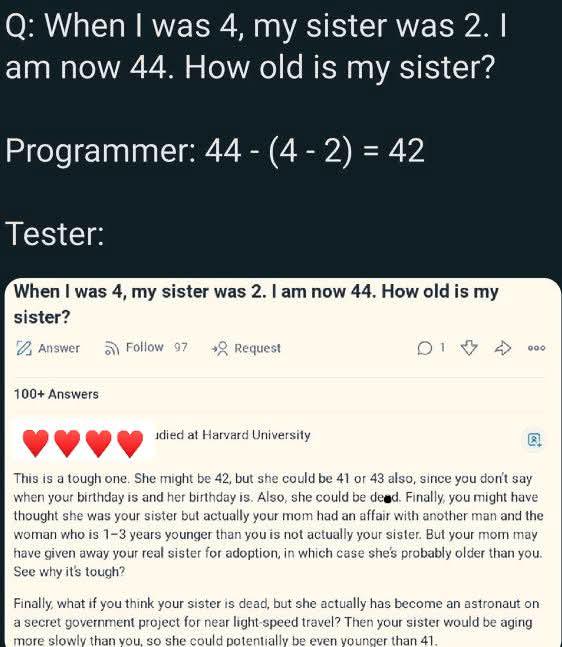Image resolution: width=562 pixels, height=647 pixels.
Task: Share the question using the arrow icon
Action: 503,348
